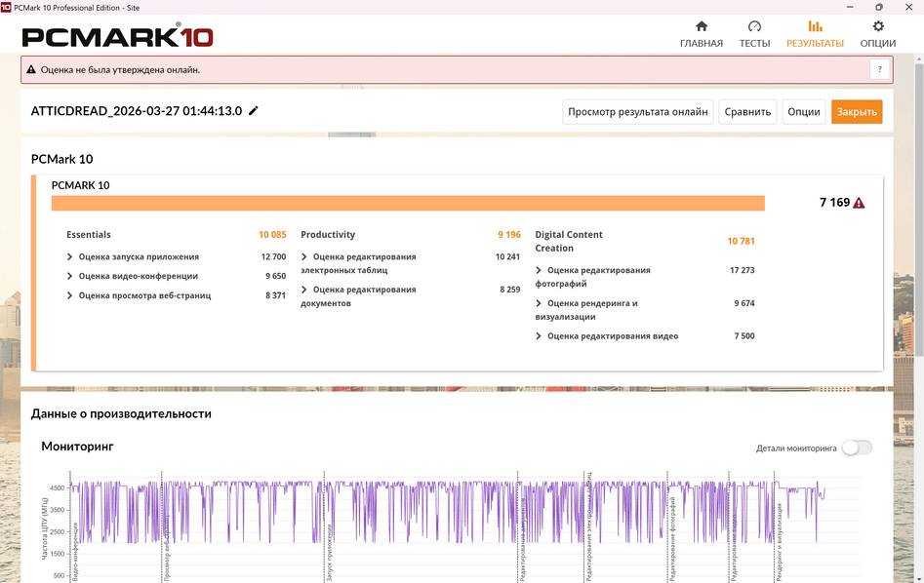Screen dimensions: 924x583
Task: Click the red warning triangle beside score 7 169
Action: click(x=859, y=203)
